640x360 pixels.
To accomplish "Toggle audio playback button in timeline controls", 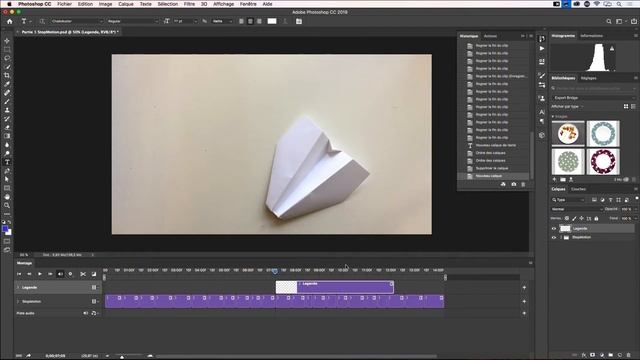I will pos(60,274).
